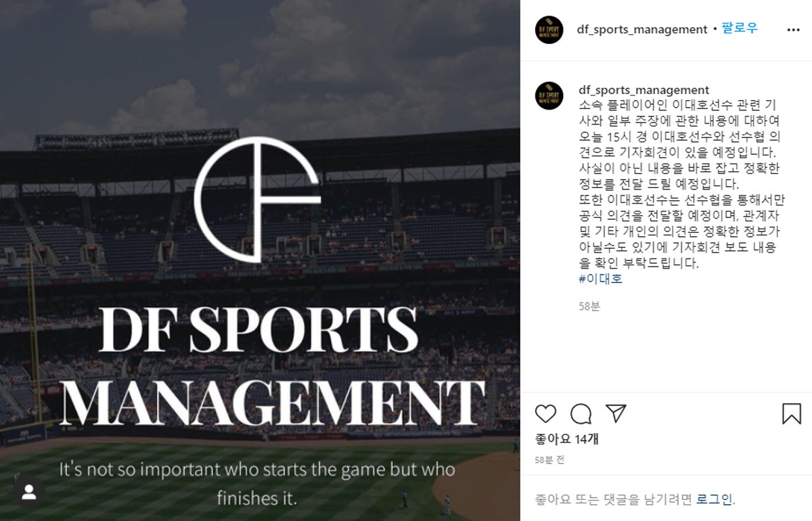Click the quote text on the photo
This screenshot has width=812, height=521.
[257, 484]
